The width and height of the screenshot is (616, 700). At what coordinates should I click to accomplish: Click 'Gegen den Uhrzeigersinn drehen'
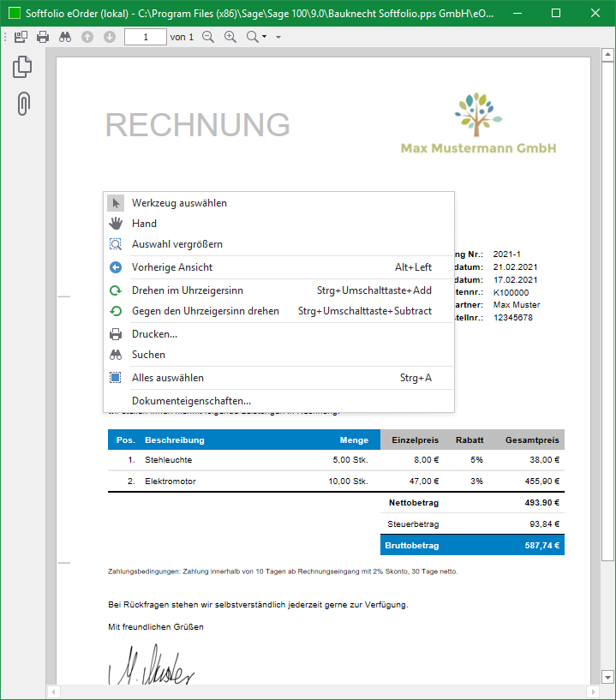click(205, 311)
